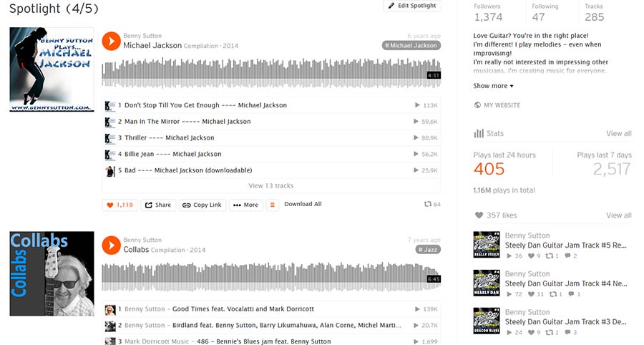Expand bio with Show more
Image resolution: width=644 pixels, height=345 pixels.
coord(493,86)
